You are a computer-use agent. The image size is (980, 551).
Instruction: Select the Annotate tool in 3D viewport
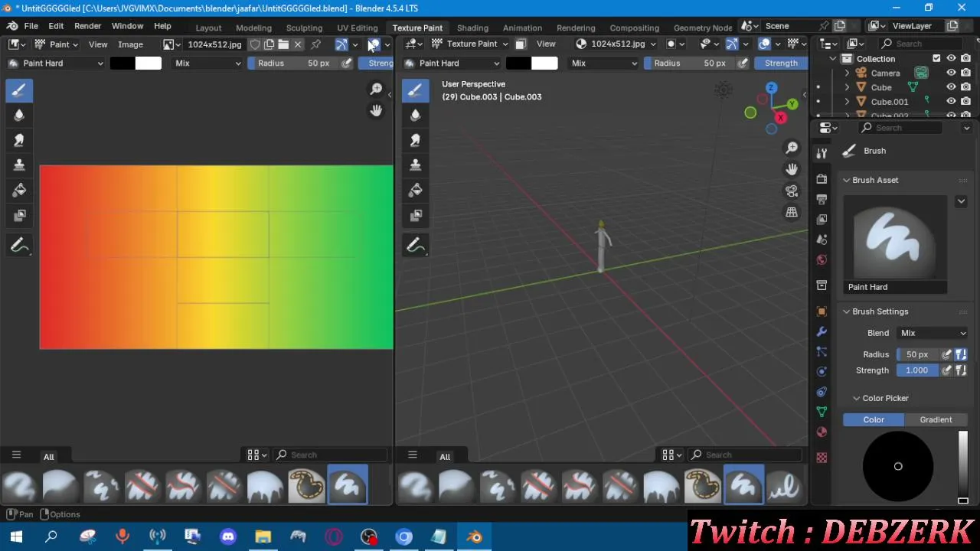click(415, 246)
